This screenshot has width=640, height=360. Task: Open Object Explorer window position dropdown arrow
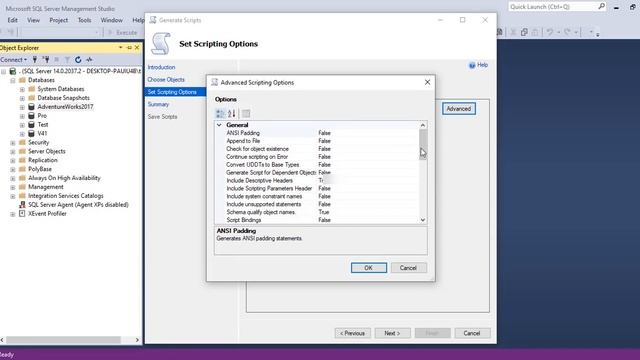click(121, 48)
